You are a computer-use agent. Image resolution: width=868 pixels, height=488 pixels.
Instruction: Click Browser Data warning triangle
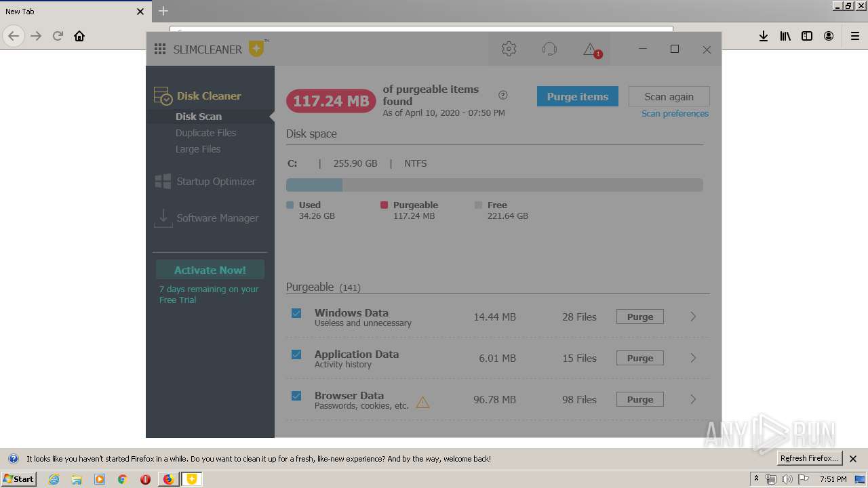(x=422, y=402)
